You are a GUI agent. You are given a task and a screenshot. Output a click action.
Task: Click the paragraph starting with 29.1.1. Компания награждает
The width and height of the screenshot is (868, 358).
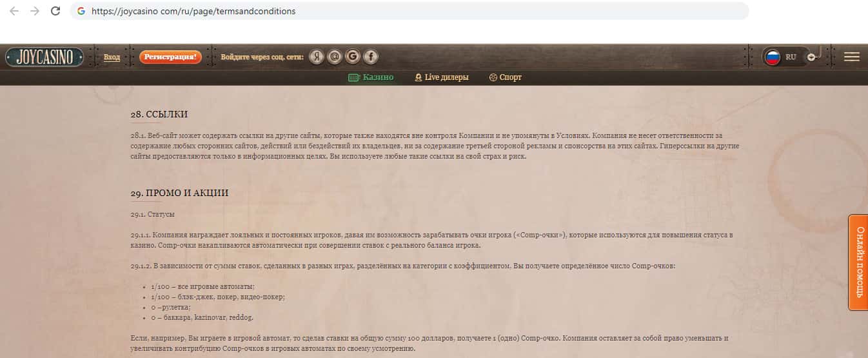pos(431,240)
